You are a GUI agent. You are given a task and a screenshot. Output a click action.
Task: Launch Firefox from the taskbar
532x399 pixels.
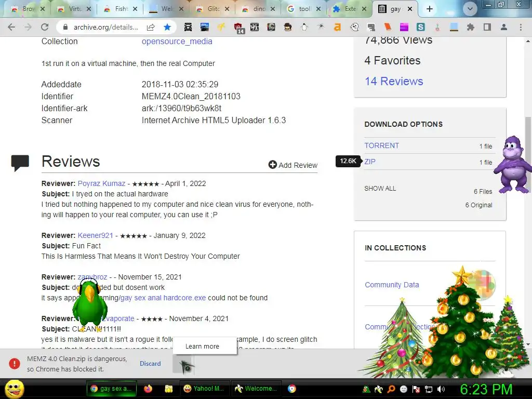148,389
